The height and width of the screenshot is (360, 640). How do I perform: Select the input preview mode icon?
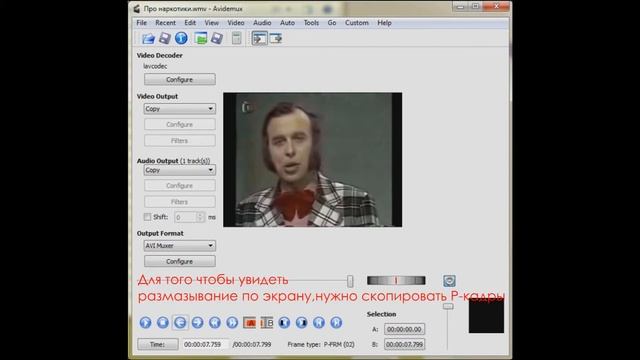pos(260,38)
